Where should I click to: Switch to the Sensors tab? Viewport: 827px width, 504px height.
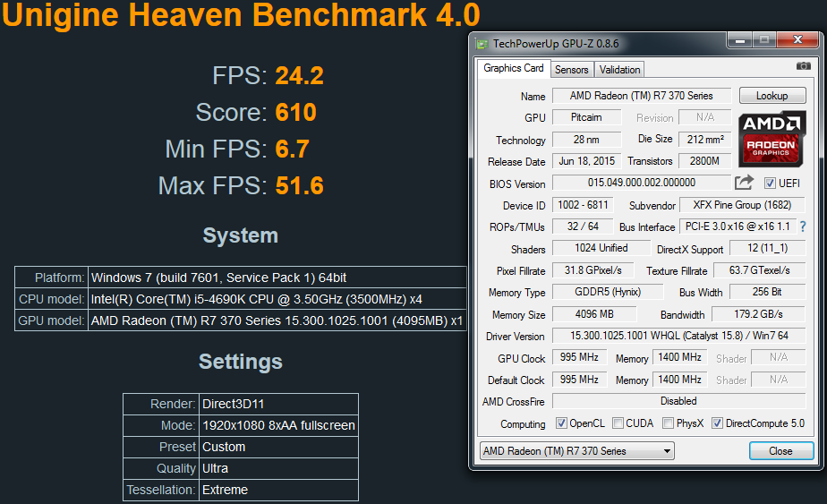[x=571, y=70]
